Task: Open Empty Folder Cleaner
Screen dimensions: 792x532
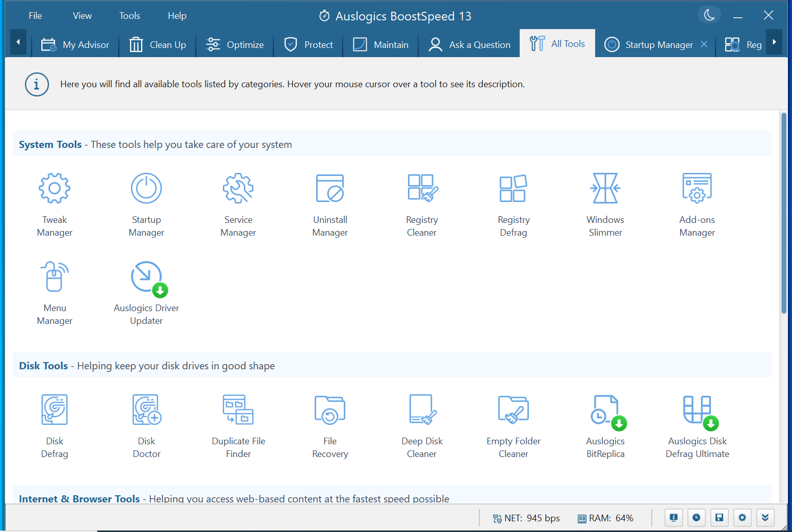Action: click(x=514, y=426)
